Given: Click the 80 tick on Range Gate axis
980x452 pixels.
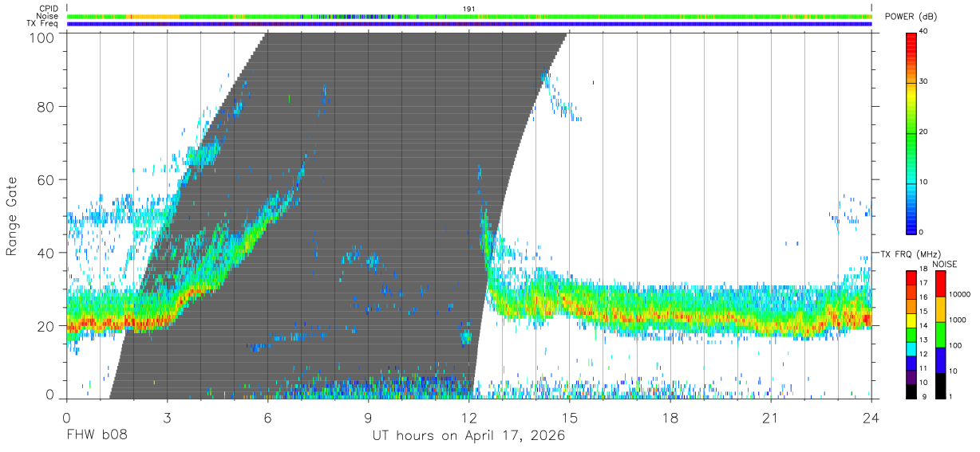Looking at the screenshot, I should 45,107.
